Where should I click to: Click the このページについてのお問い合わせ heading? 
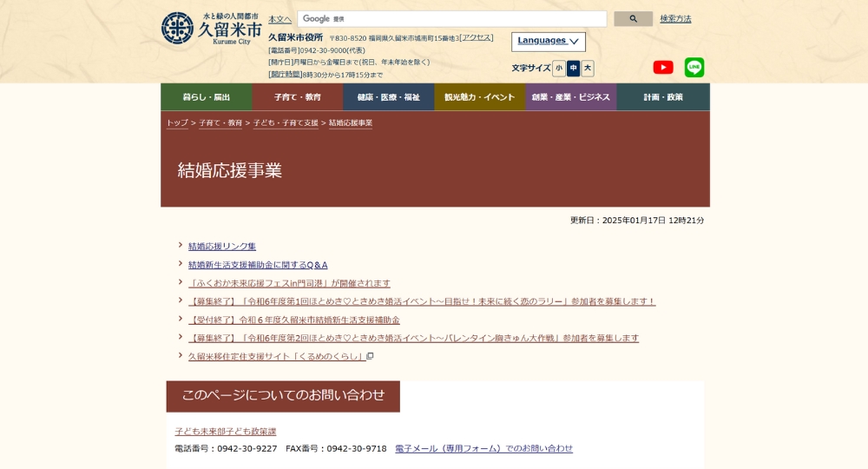pos(283,395)
